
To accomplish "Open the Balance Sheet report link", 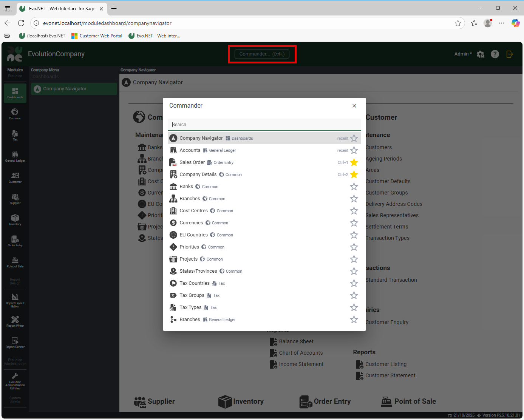I will coord(296,341).
